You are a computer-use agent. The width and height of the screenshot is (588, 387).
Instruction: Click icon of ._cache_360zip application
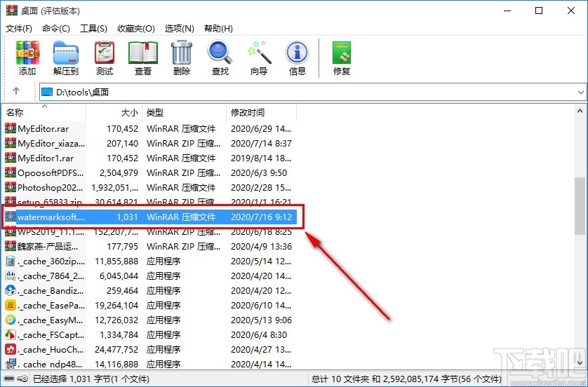click(11, 261)
